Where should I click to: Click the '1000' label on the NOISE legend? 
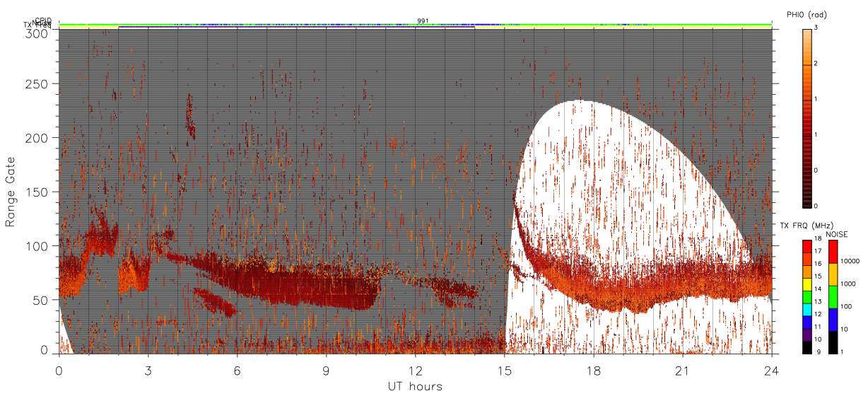click(849, 284)
